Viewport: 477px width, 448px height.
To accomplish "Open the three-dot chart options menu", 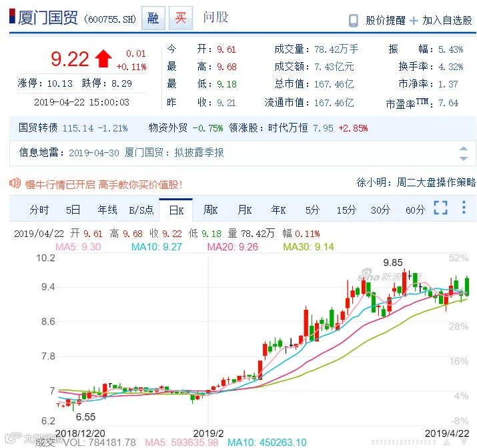I will click(464, 207).
